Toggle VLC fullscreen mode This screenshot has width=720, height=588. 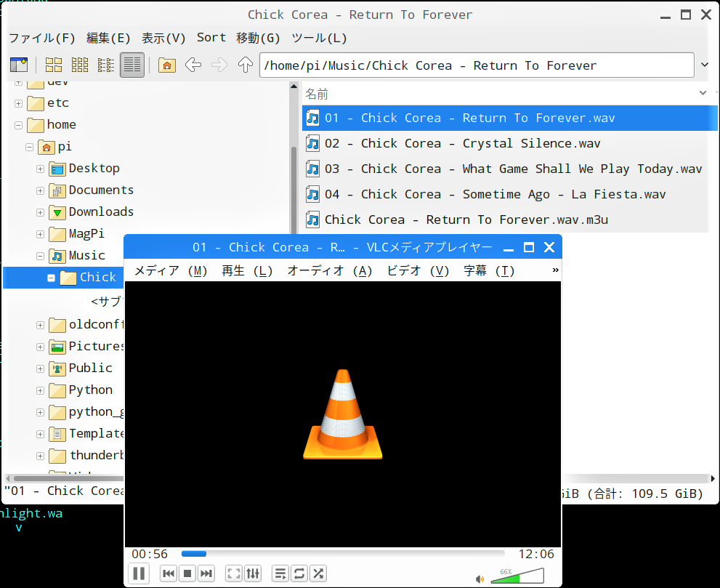pyautogui.click(x=234, y=573)
